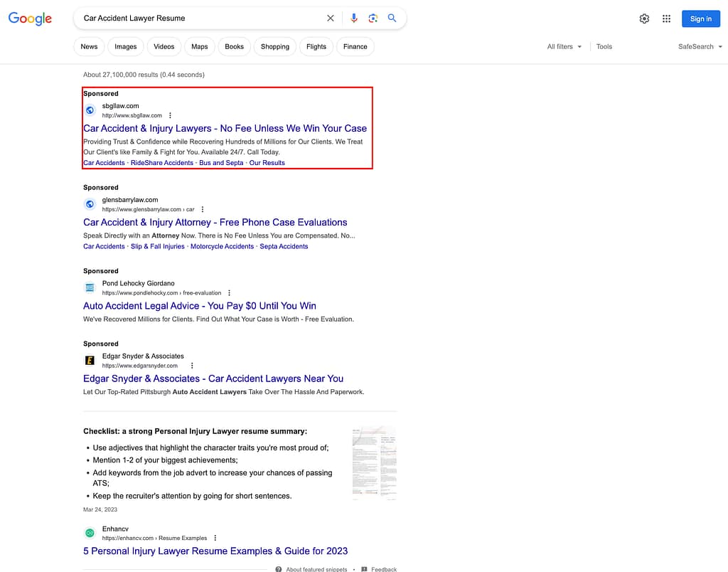The width and height of the screenshot is (728, 572).
Task: Open 'No Fee Unless We Win Your Case' ad
Action: click(x=225, y=128)
